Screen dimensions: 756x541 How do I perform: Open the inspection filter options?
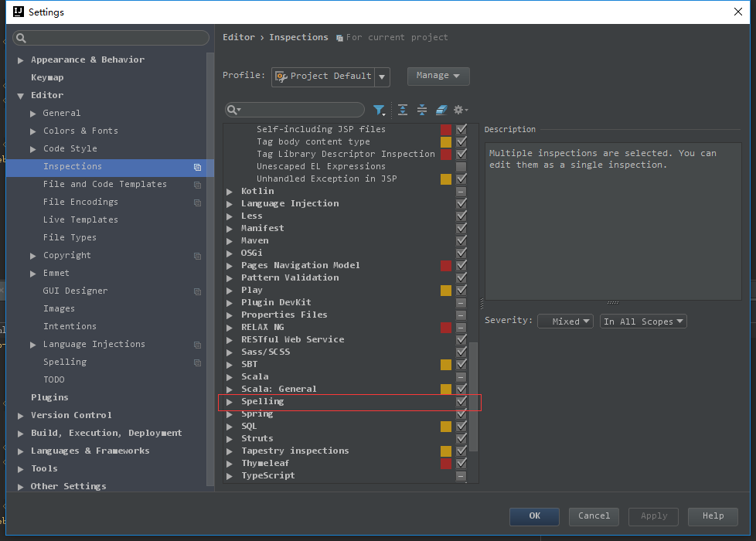379,110
